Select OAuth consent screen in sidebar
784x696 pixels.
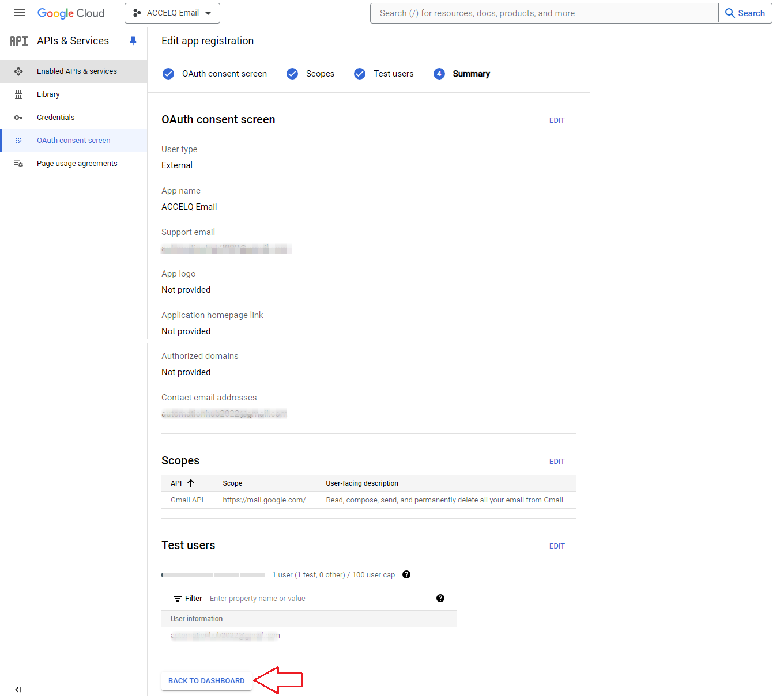(74, 141)
